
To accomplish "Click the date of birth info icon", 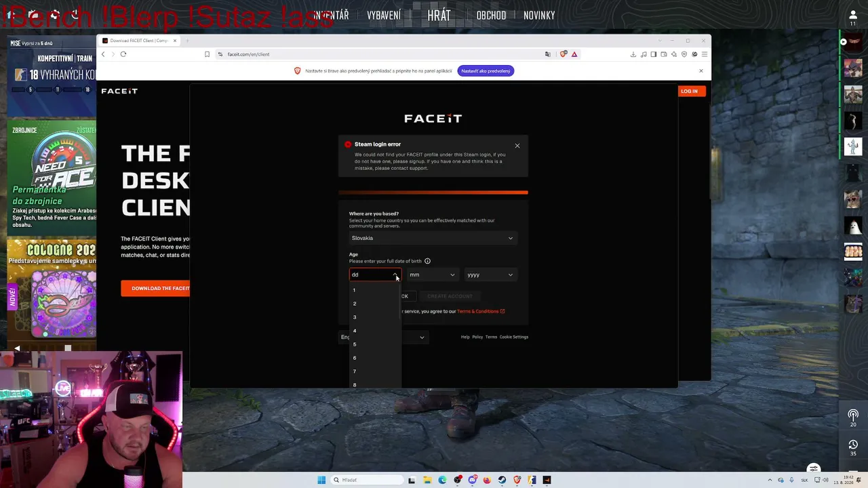I will (427, 261).
